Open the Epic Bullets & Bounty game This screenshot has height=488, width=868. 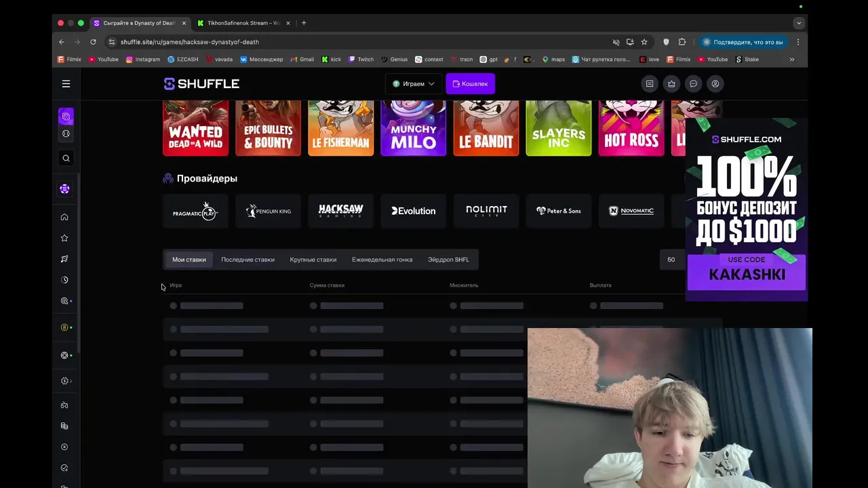pos(268,128)
